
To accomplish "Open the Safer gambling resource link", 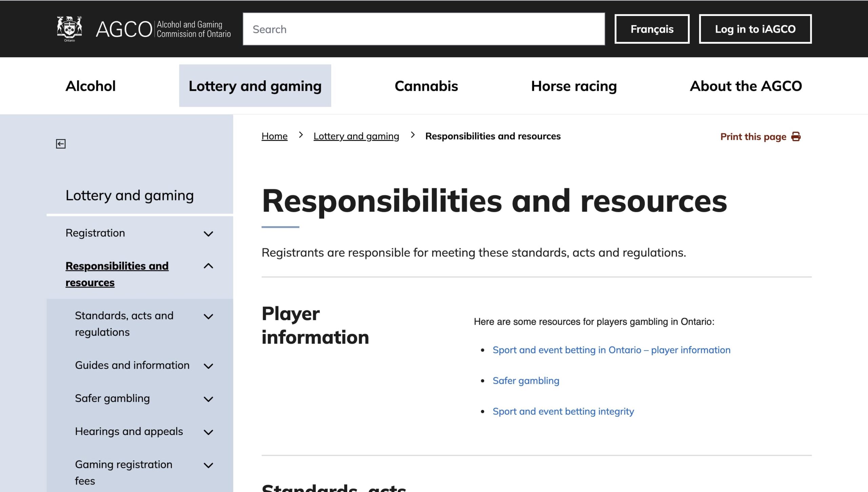I will coord(526,380).
